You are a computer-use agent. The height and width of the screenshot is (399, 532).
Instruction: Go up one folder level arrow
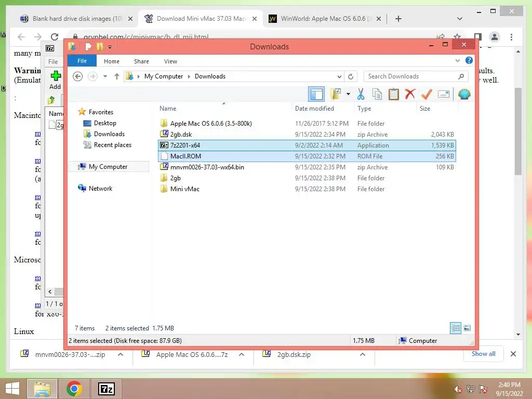click(x=117, y=76)
